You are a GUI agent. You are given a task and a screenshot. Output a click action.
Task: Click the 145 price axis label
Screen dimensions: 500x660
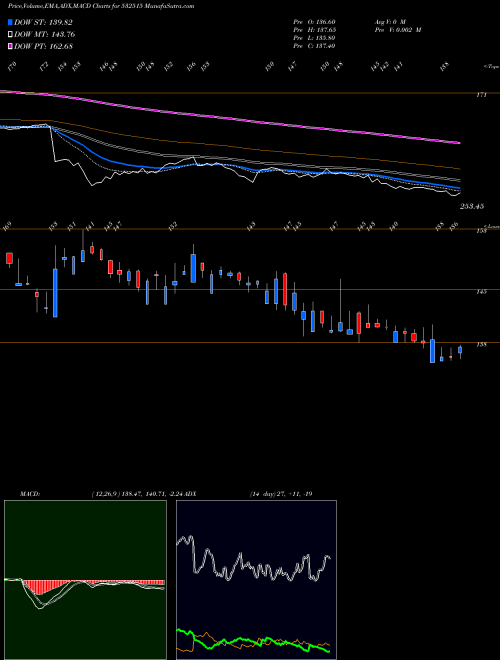[481, 291]
